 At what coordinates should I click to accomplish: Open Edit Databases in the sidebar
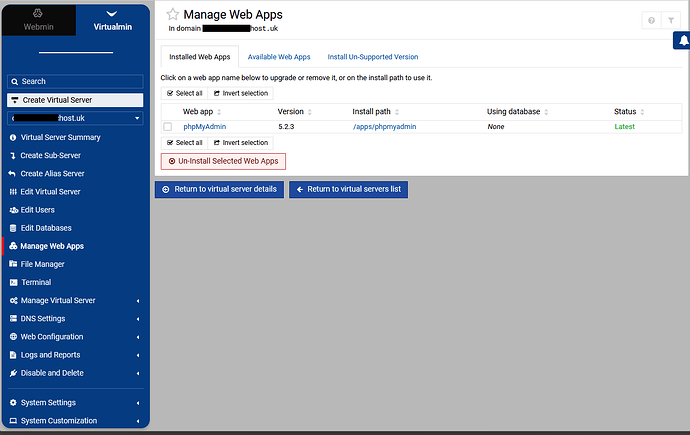tap(46, 228)
